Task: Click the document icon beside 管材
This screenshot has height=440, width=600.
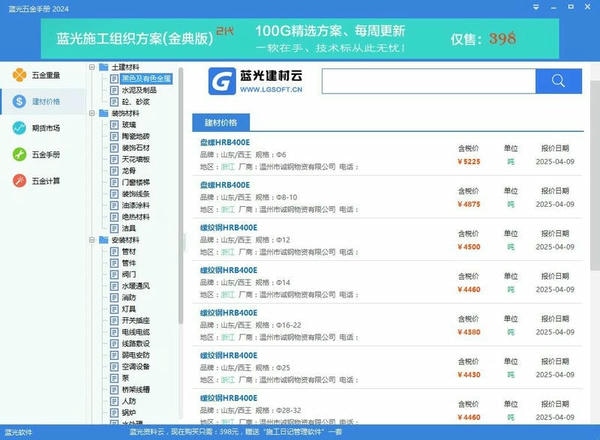Action: 114,251
